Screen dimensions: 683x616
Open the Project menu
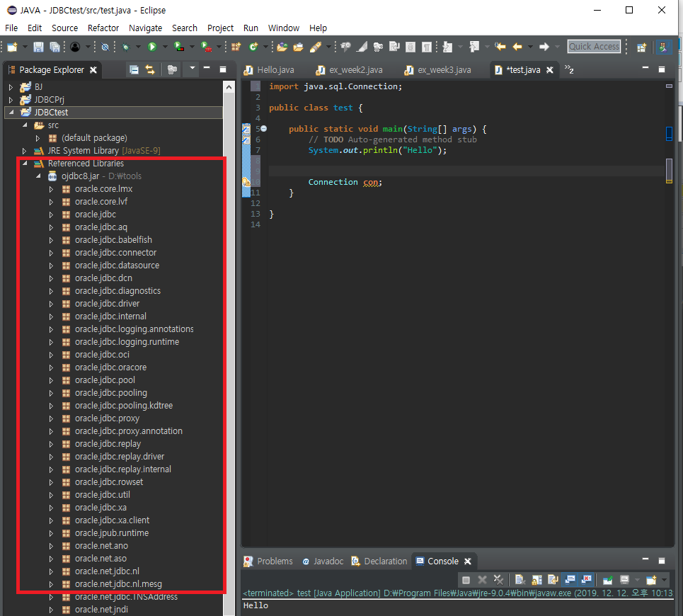point(220,28)
